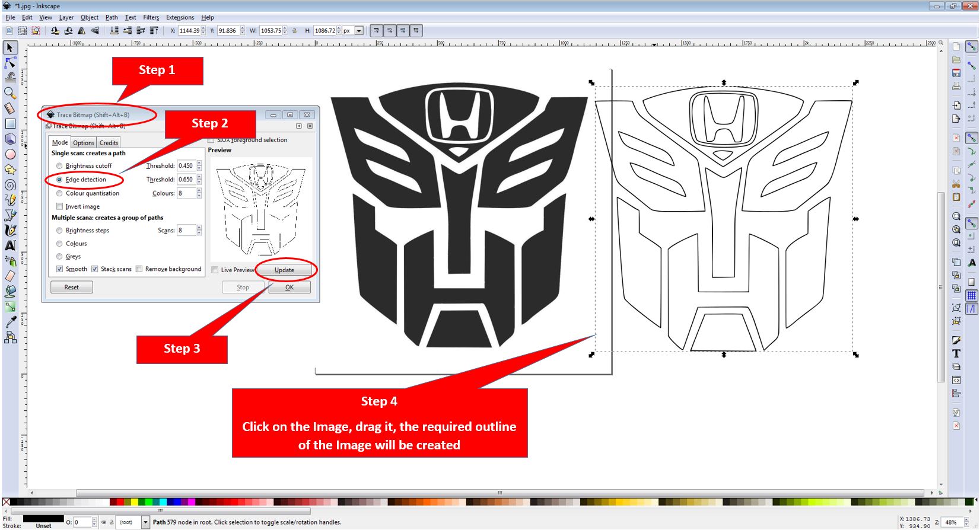
Task: Select the Greys radio button
Action: pos(59,257)
